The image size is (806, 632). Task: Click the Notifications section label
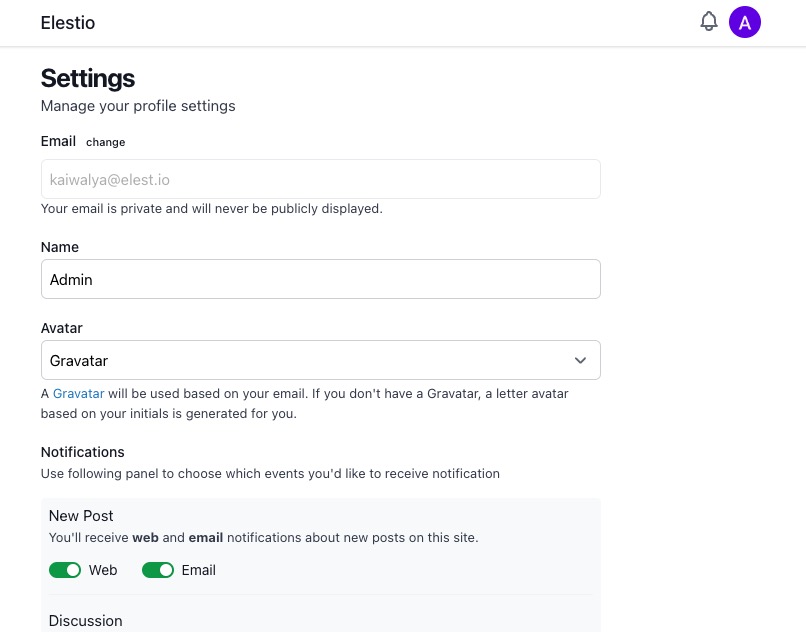point(82,452)
